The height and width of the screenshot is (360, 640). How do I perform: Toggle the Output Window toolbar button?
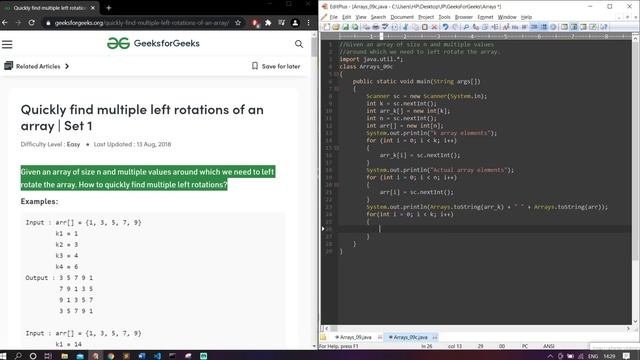click(583, 27)
